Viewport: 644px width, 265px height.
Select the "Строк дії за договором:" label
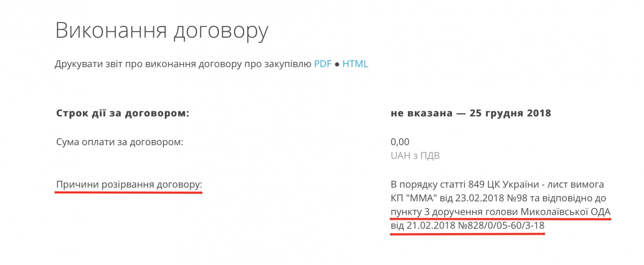tap(123, 113)
